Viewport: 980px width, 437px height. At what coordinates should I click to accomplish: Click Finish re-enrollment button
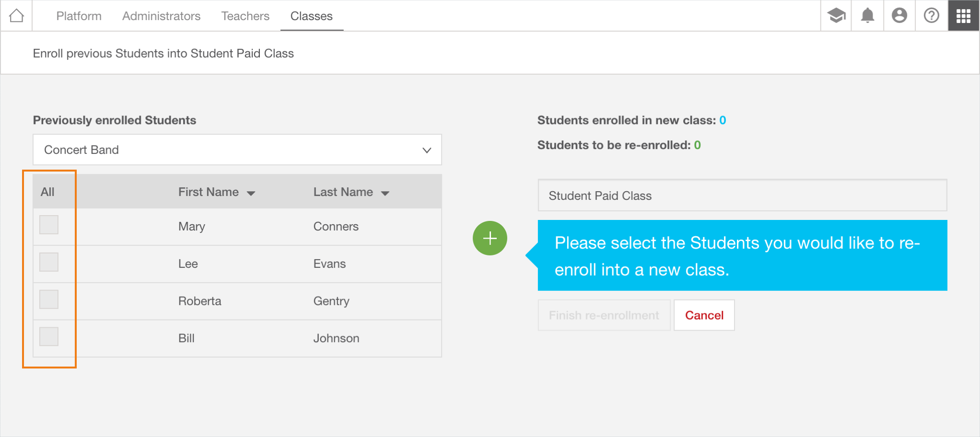(x=604, y=315)
